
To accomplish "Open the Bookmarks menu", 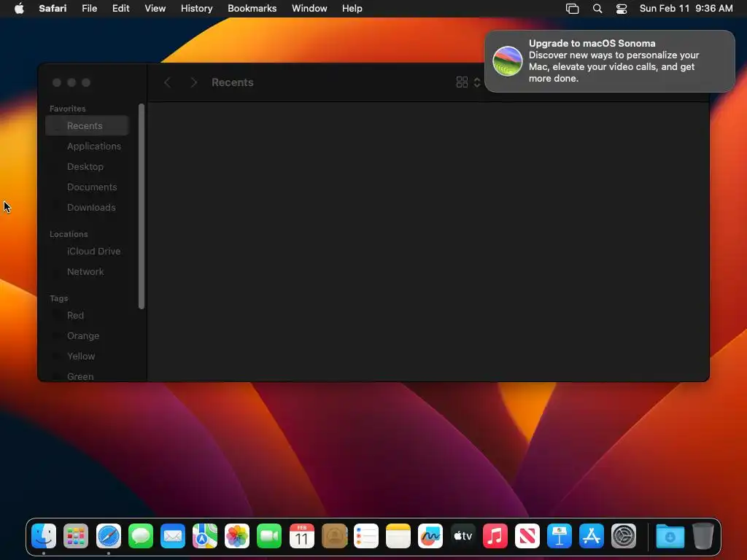I will [252, 9].
